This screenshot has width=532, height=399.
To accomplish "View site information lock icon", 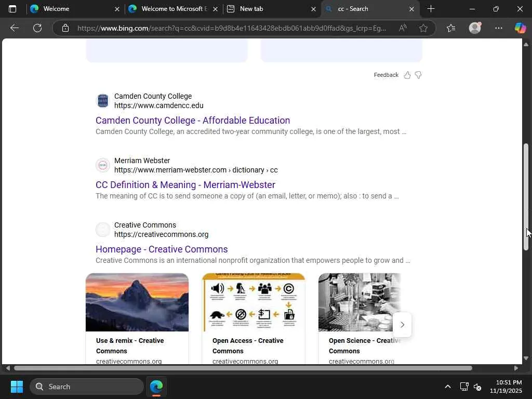I will pos(65,28).
